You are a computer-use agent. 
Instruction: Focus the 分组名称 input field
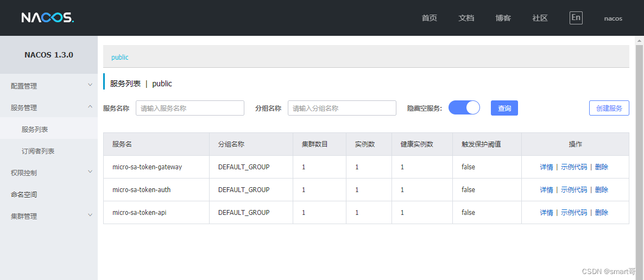342,108
